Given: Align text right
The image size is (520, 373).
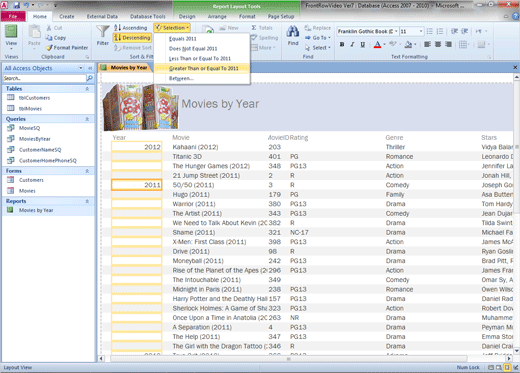Looking at the screenshot, I should 449,44.
